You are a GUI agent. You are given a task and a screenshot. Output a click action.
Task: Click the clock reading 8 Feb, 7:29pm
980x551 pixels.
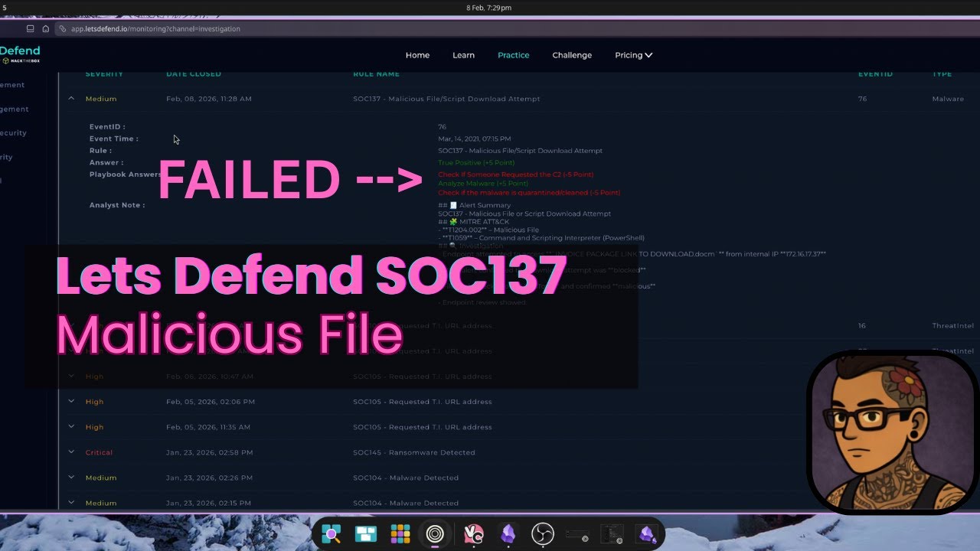(488, 8)
